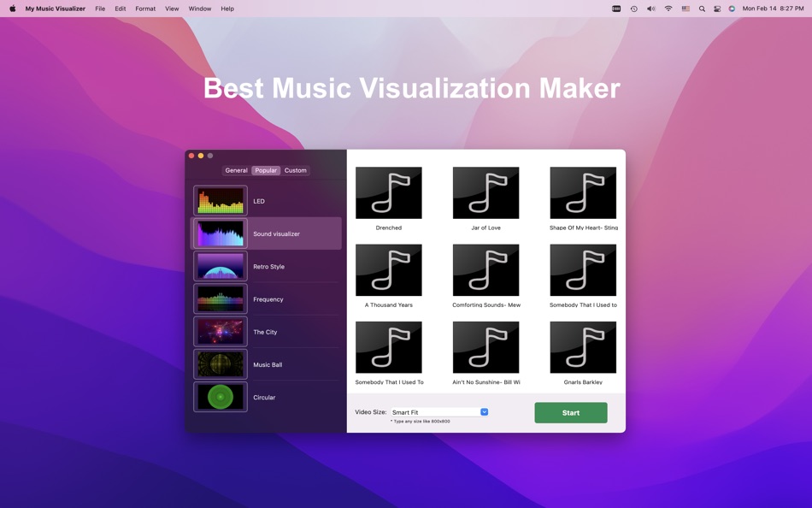Click the Siri icon in menu bar
812x508 pixels.
tap(732, 9)
